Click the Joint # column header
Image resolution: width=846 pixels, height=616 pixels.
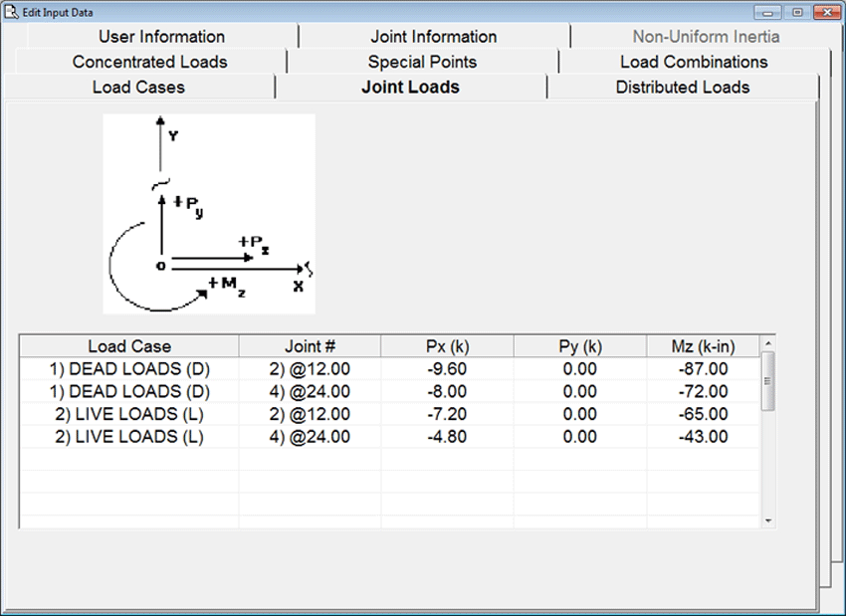(310, 346)
